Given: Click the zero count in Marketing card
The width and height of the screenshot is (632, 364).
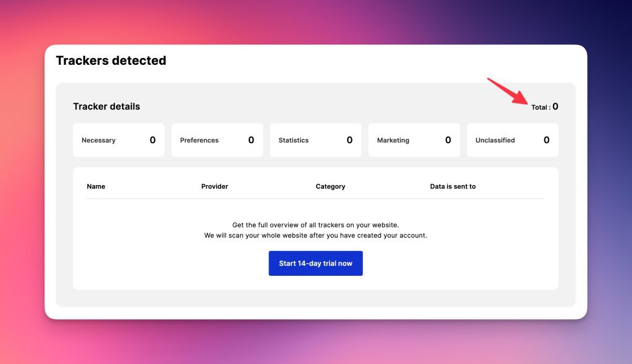Looking at the screenshot, I should point(448,140).
